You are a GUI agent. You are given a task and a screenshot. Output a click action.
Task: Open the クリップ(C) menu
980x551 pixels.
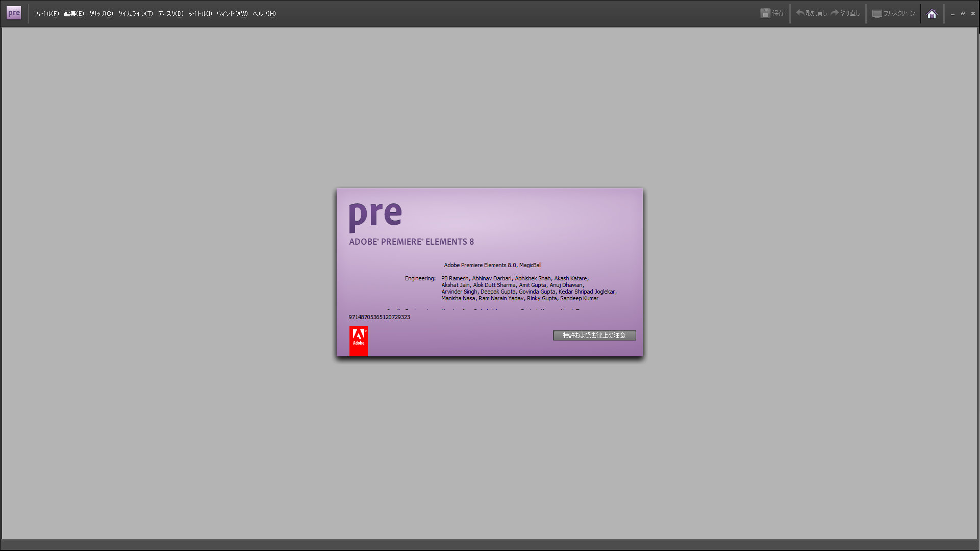pyautogui.click(x=100, y=14)
